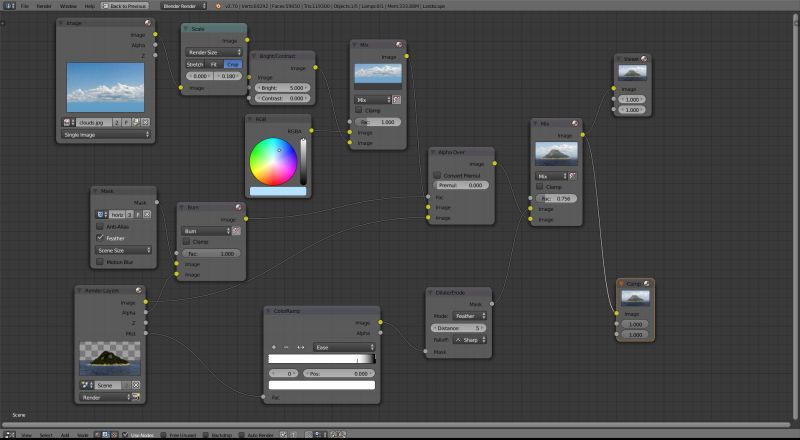This screenshot has width=800, height=440.
Task: Open first Mix node blend type dropdown
Action: pyautogui.click(x=373, y=100)
